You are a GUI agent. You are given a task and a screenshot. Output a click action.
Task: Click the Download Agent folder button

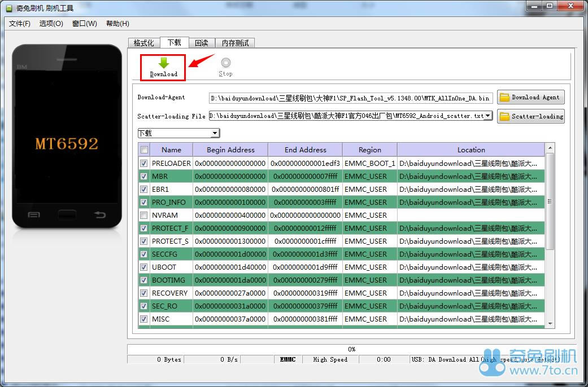pos(530,97)
